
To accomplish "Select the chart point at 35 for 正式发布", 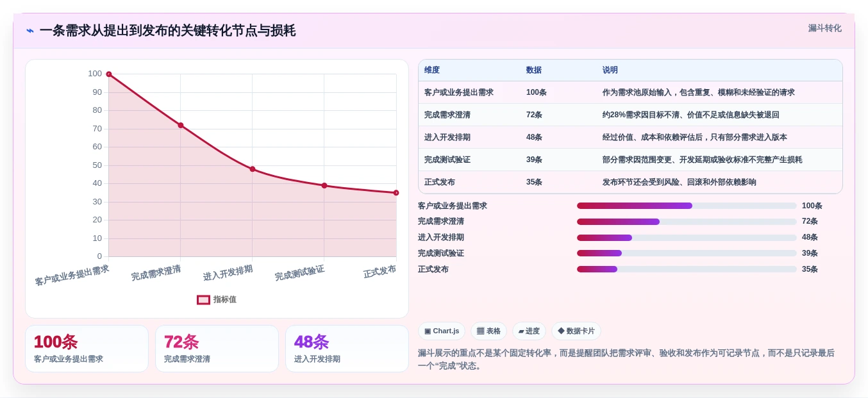I will [x=396, y=193].
